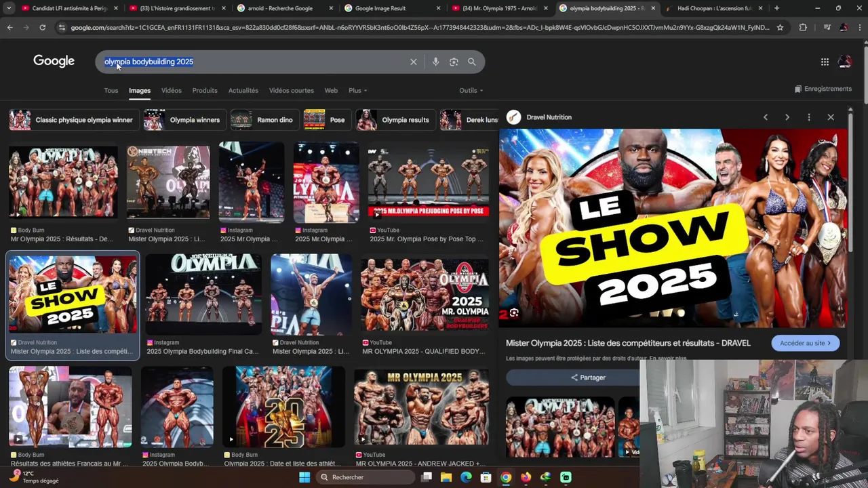Open '2025 Olympia Bodybuilding Final' Instagram thumbnail
This screenshot has width=868, height=488.
click(x=203, y=295)
